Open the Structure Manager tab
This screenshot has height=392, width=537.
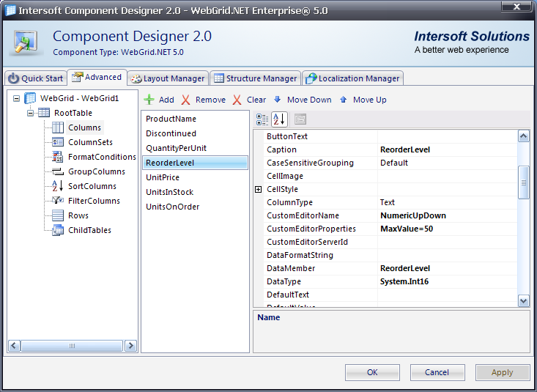256,78
